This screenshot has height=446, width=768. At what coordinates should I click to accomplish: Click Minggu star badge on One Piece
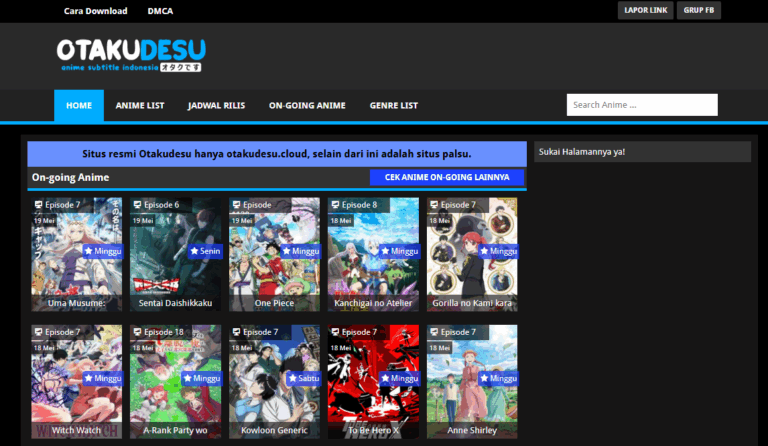301,251
